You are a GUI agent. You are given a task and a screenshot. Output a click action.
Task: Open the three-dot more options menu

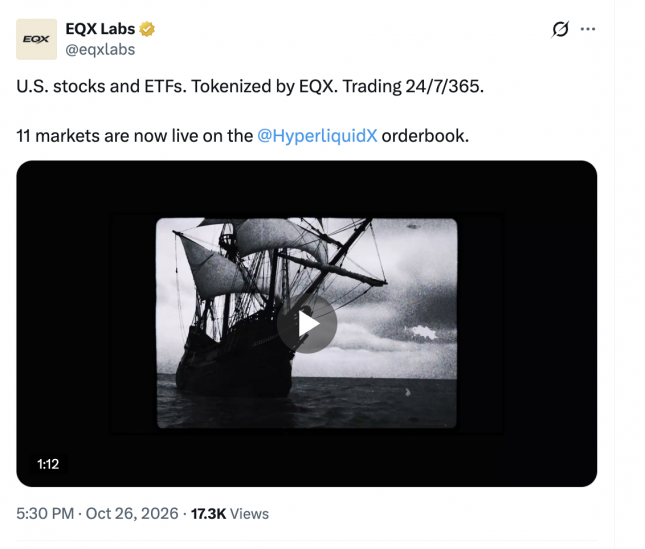588,29
